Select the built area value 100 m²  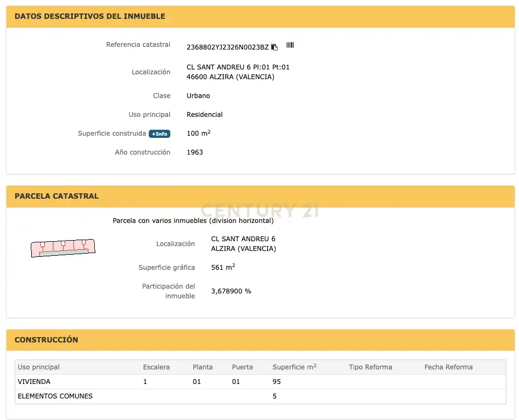pyautogui.click(x=198, y=133)
